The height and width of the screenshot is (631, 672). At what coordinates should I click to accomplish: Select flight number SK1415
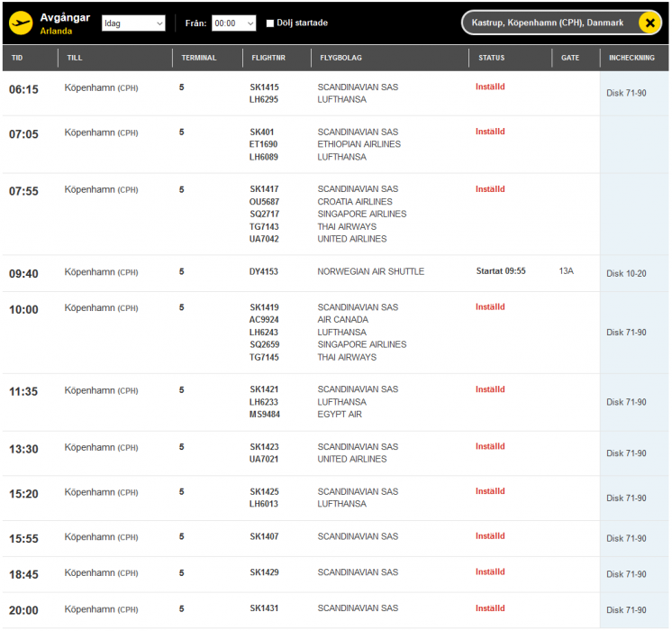(x=264, y=87)
